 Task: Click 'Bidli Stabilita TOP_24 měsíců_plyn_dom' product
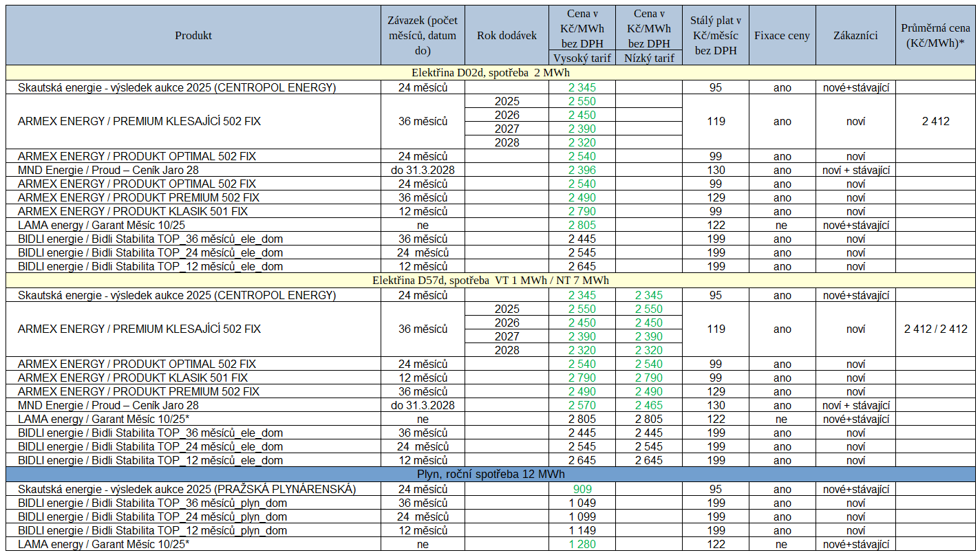pyautogui.click(x=153, y=516)
